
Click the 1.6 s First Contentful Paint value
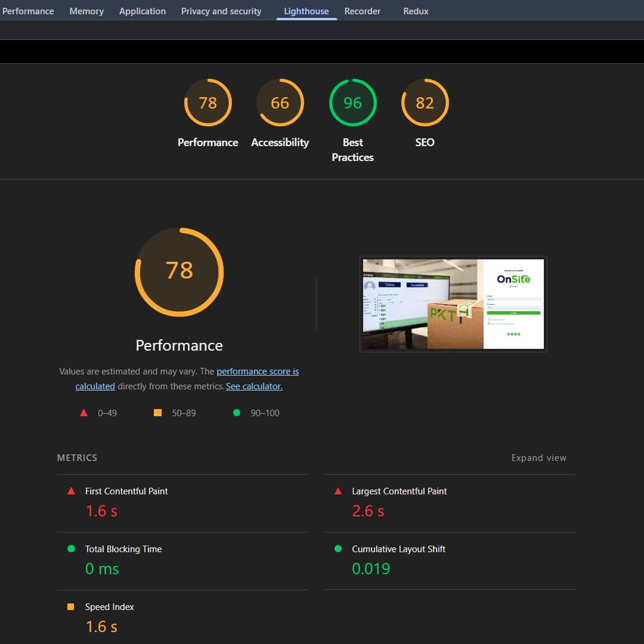pyautogui.click(x=101, y=511)
